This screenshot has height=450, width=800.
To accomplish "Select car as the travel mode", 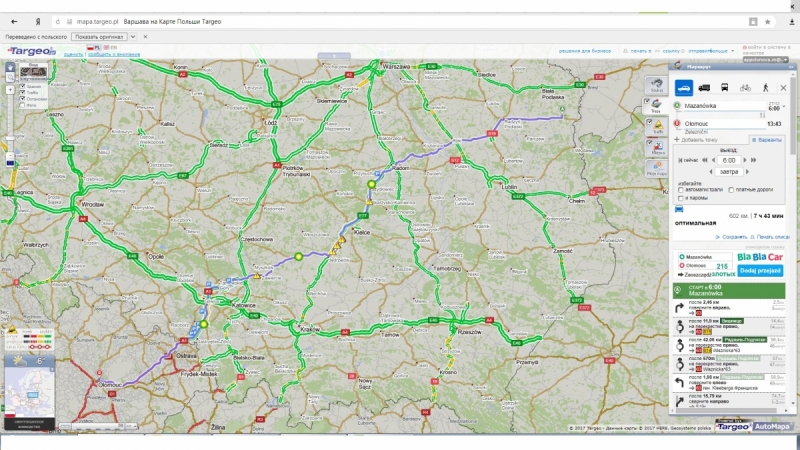I will point(684,87).
